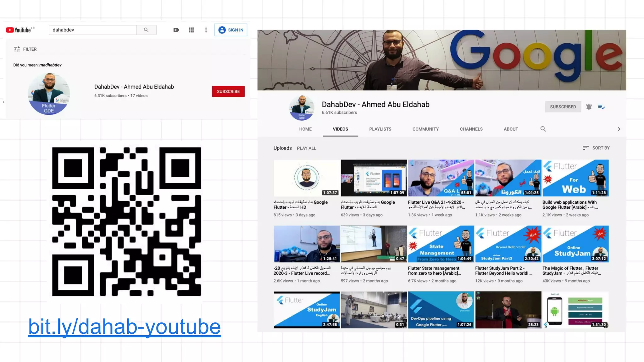
Task: Open the 1:01:25 Corona video thumbnail
Action: 508,178
